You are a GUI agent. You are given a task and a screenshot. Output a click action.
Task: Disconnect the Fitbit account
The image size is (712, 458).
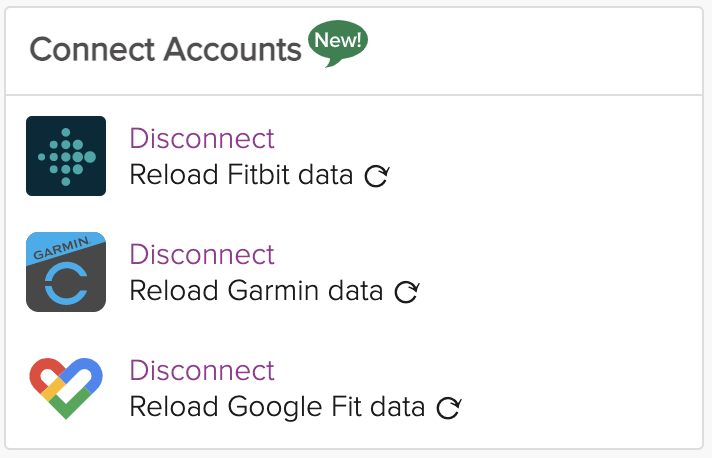pyautogui.click(x=202, y=138)
